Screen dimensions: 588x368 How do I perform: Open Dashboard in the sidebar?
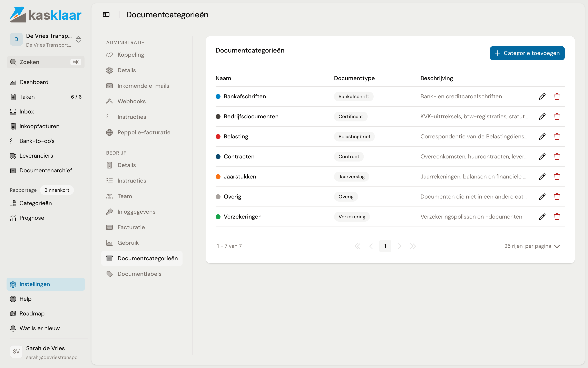pos(46,82)
